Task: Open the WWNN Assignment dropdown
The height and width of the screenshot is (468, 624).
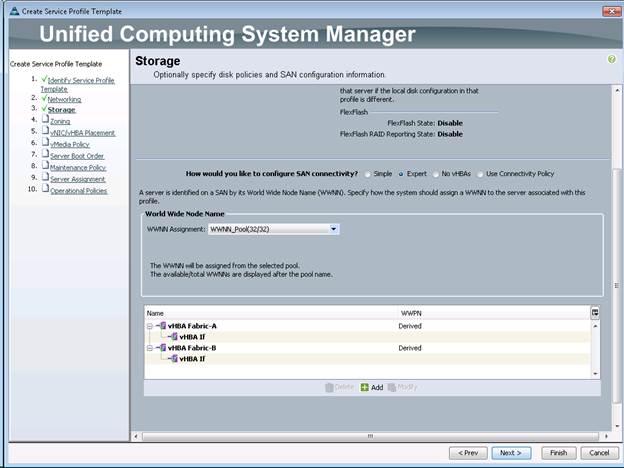Action: [x=333, y=229]
